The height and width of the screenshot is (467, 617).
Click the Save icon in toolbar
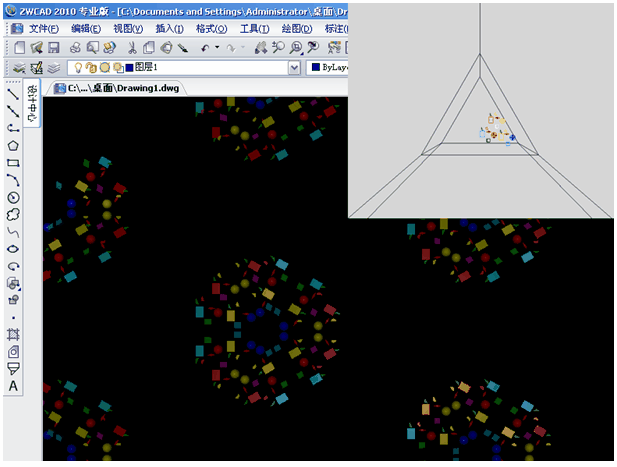point(54,47)
